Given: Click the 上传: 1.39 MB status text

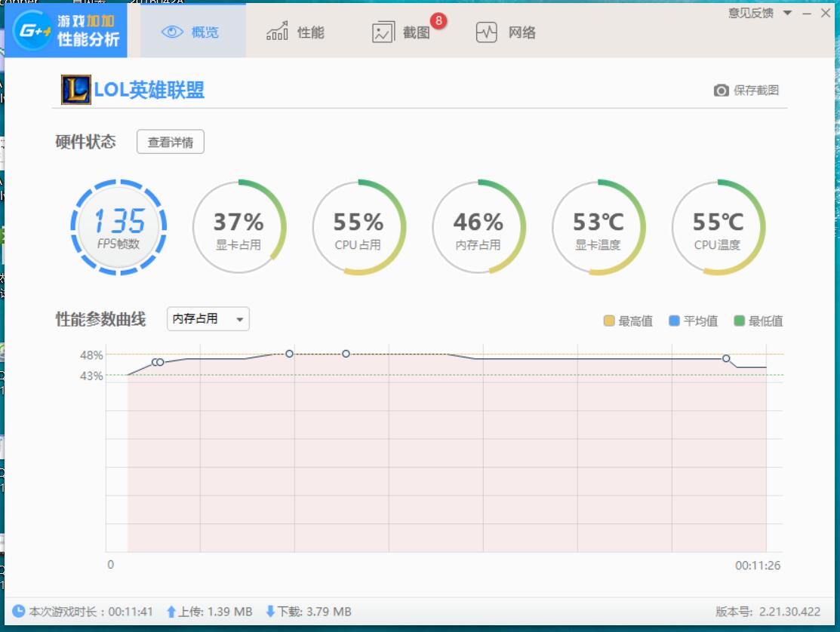Looking at the screenshot, I should coord(215,612).
